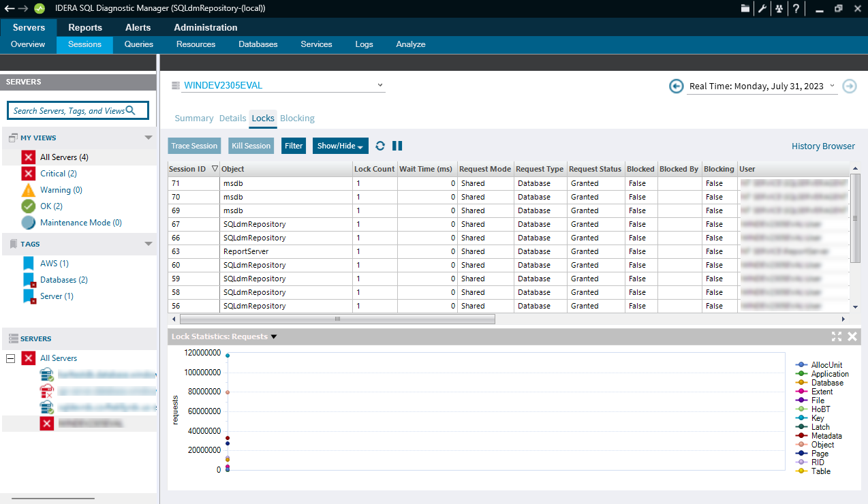
Task: Click the refresh icon in Locks toolbar
Action: (x=380, y=146)
